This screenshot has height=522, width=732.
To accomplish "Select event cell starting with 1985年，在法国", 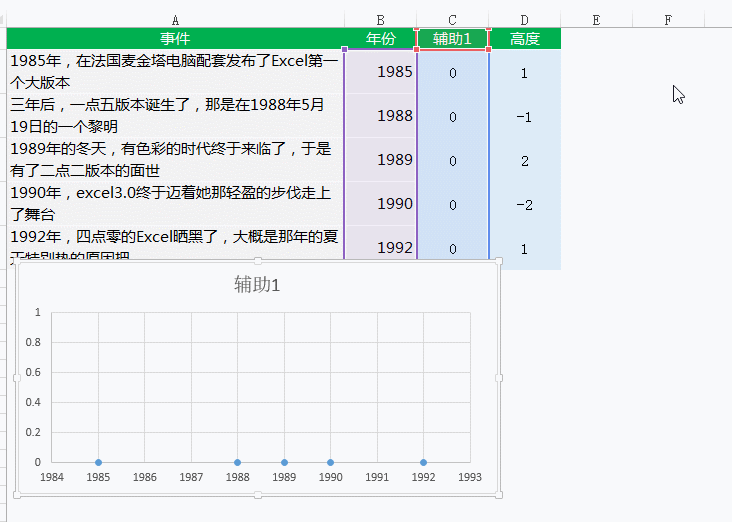I will pos(176,71).
